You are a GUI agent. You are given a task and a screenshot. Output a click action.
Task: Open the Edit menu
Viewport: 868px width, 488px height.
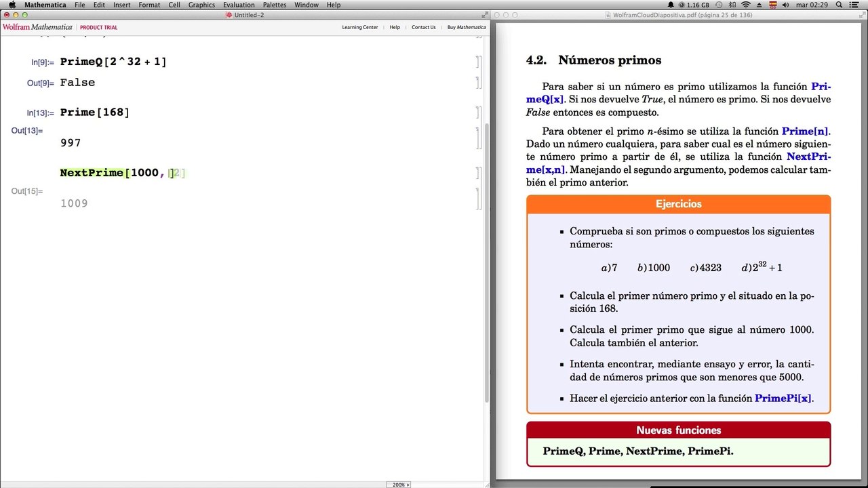coord(99,5)
